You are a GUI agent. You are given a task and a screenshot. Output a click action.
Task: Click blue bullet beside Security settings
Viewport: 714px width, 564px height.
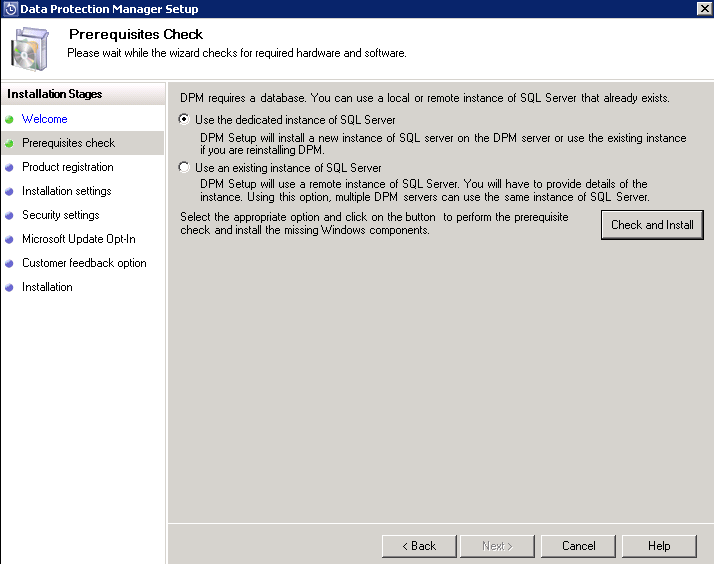click(10, 216)
